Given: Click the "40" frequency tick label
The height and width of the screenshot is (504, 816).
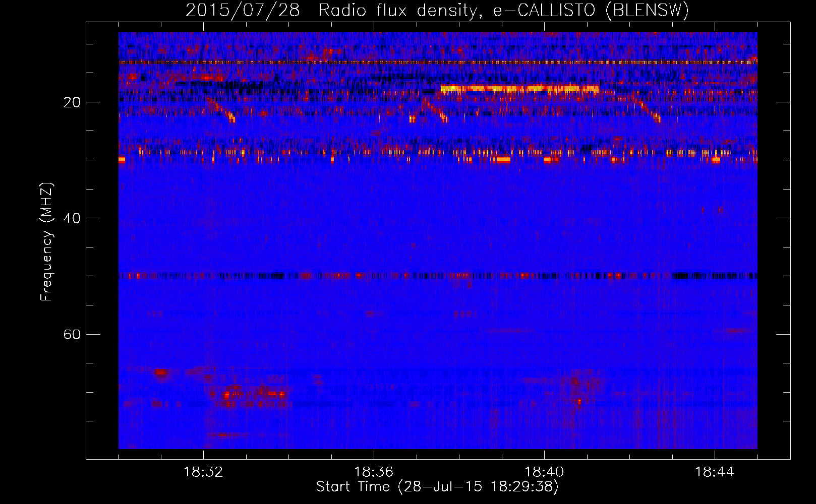Looking at the screenshot, I should [72, 218].
